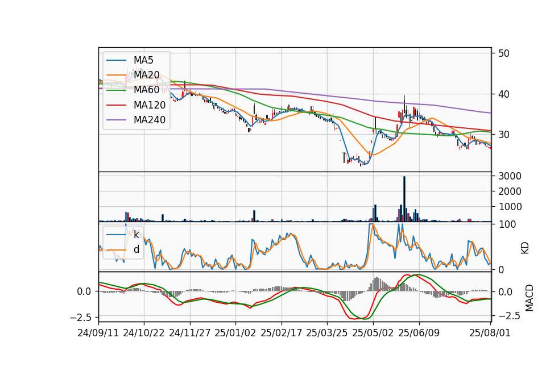546x392 pixels.
Task: Click the MA60 legend label
Action: pos(147,90)
